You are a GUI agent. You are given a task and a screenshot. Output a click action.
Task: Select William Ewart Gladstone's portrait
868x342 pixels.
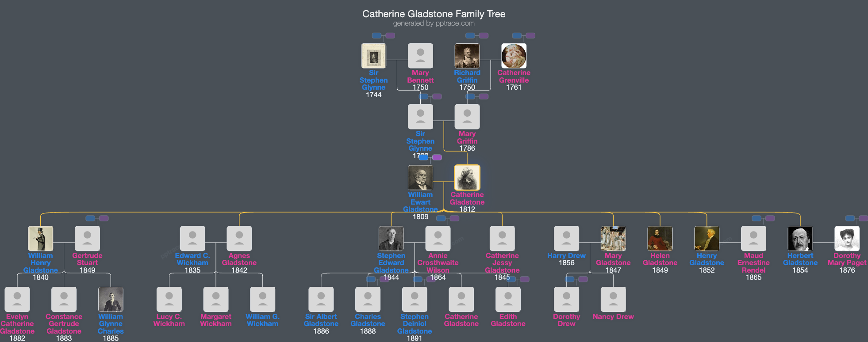click(x=420, y=178)
